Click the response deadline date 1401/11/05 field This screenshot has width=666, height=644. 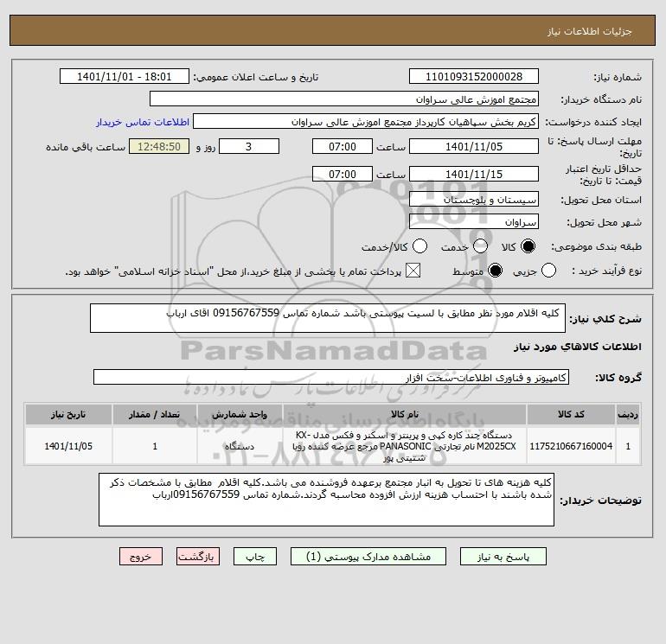tap(474, 146)
